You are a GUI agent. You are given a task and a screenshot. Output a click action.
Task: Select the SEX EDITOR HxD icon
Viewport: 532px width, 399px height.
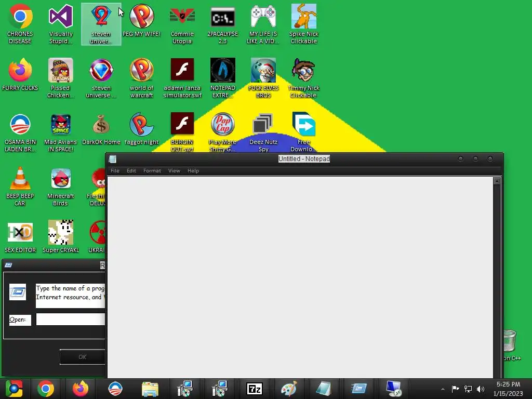tap(20, 237)
